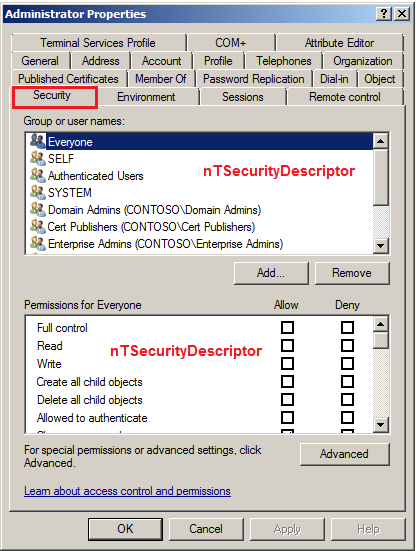The image size is (416, 551).
Task: Select the Domain Admins group icon
Action: pos(38,209)
